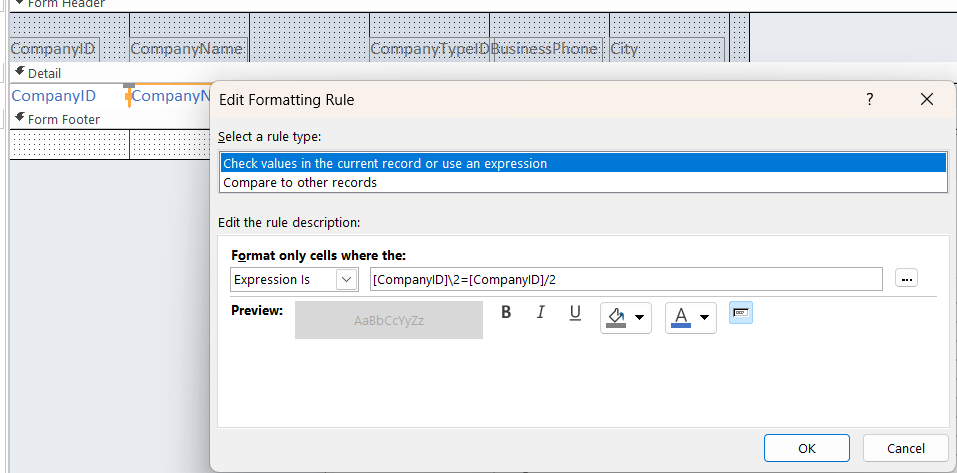957x473 pixels.
Task: Open the expression builder ellipsis button
Action: point(907,279)
